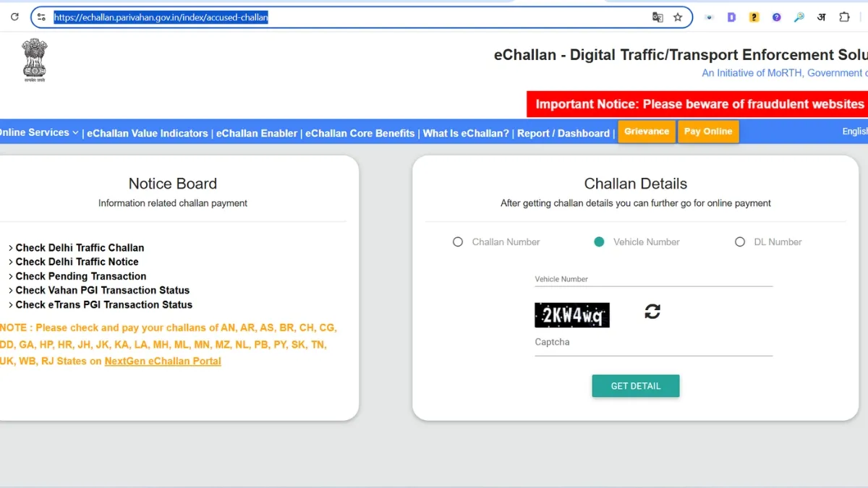Click 'Information related challan payment' text
The height and width of the screenshot is (488, 868).
point(173,203)
